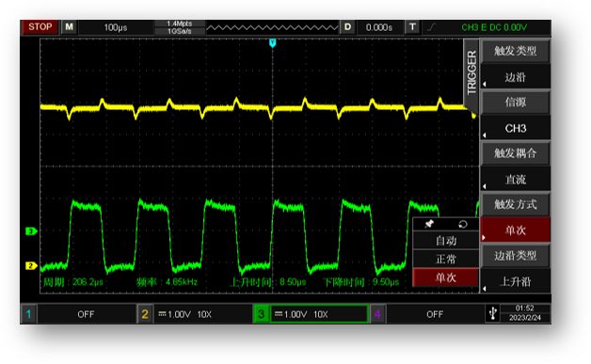Select the 上升沿 rising edge option
The width and height of the screenshot is (591, 364).
(x=515, y=281)
